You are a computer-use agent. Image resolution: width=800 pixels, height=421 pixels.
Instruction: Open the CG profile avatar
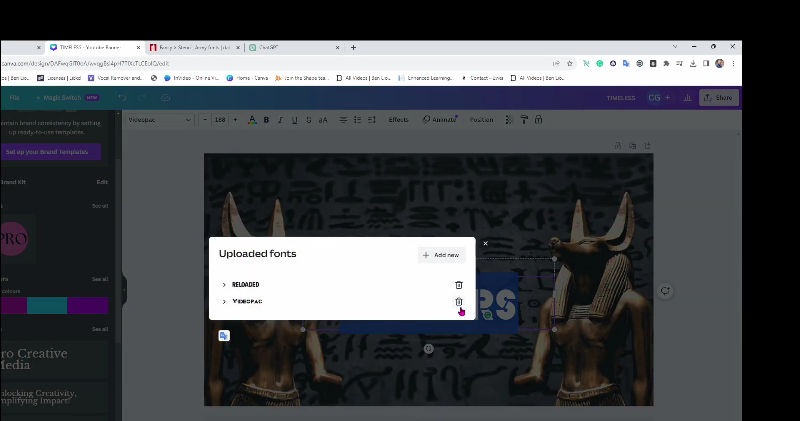tap(654, 97)
